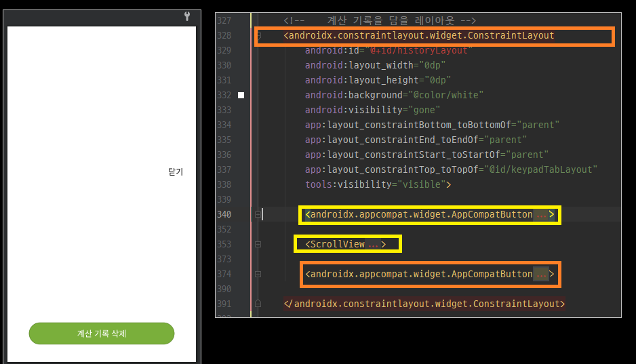Click the layout_constraintTop_toTopOf keypadTabLayout line

pyautogui.click(x=451, y=169)
